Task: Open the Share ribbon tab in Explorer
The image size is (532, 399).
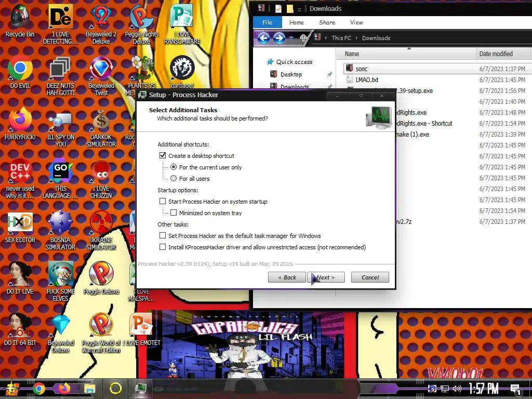Action: click(x=327, y=22)
